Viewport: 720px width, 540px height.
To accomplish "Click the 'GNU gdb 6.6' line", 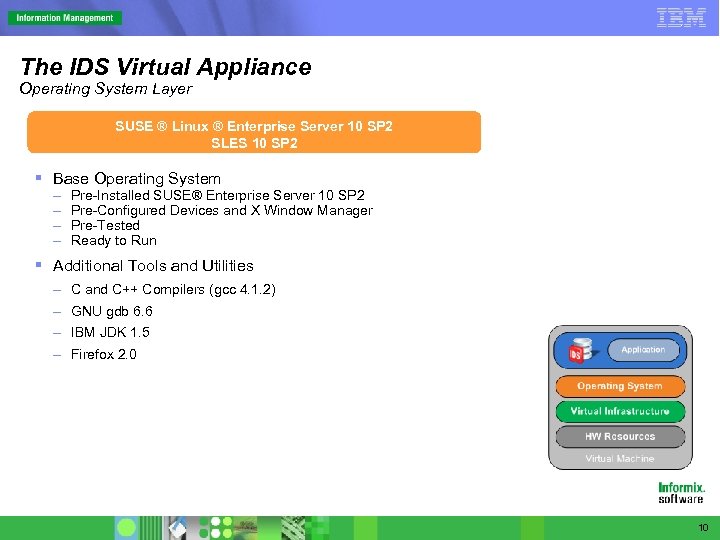I will 112,312.
